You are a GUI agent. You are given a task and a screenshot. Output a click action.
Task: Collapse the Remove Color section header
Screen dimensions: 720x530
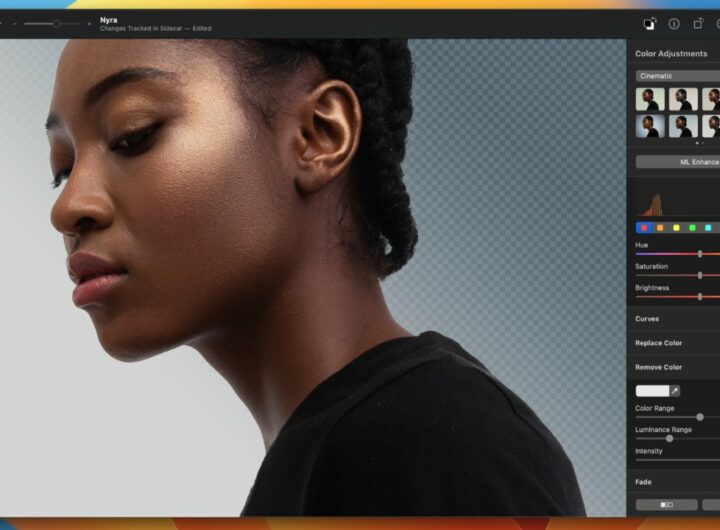tap(659, 367)
